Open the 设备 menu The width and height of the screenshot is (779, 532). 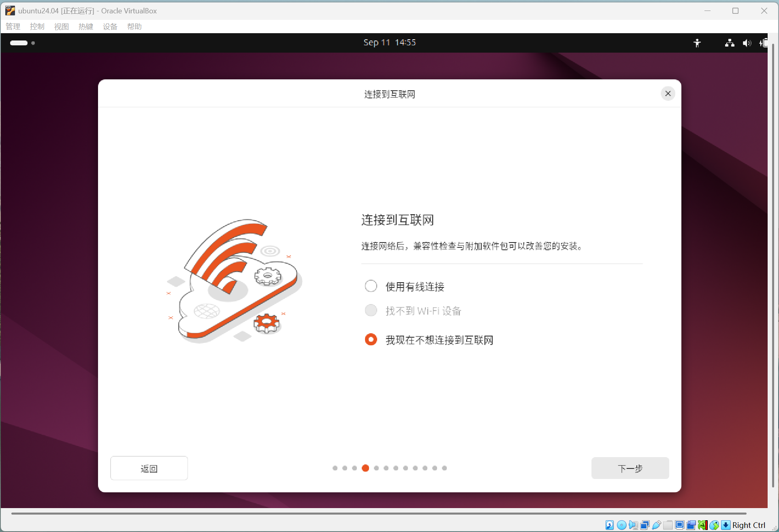point(110,27)
